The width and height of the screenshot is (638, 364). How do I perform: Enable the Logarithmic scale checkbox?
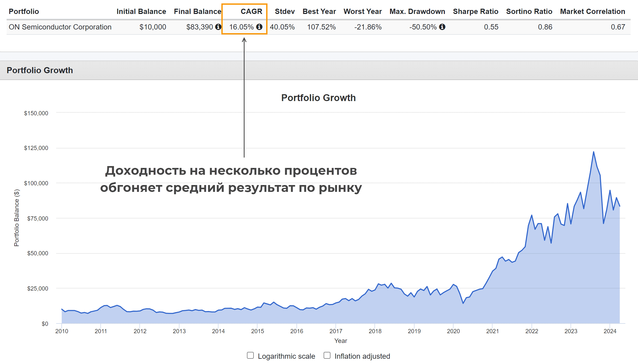(250, 356)
